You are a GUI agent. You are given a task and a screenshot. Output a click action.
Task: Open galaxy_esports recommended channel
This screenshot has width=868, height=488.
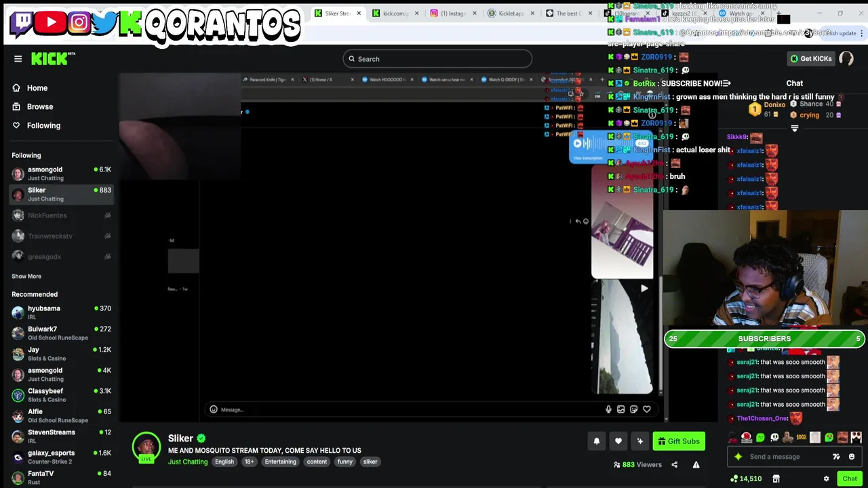tap(61, 457)
